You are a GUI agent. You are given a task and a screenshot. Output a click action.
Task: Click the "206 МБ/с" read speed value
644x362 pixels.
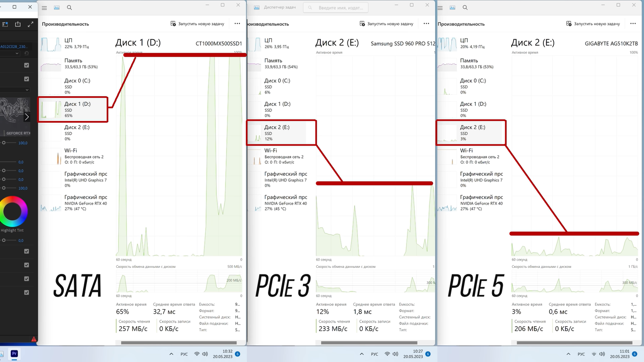(528, 329)
